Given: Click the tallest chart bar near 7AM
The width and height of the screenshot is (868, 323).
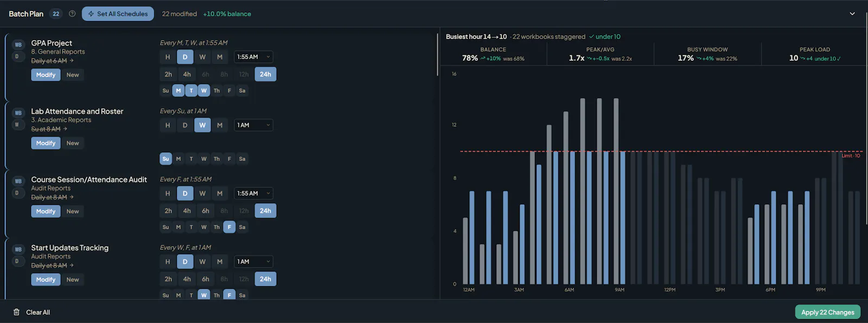Looking at the screenshot, I should [583, 191].
